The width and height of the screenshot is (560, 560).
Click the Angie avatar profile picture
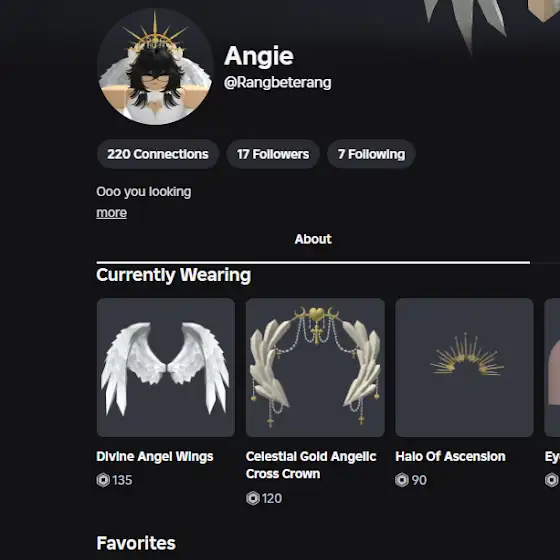(155, 67)
